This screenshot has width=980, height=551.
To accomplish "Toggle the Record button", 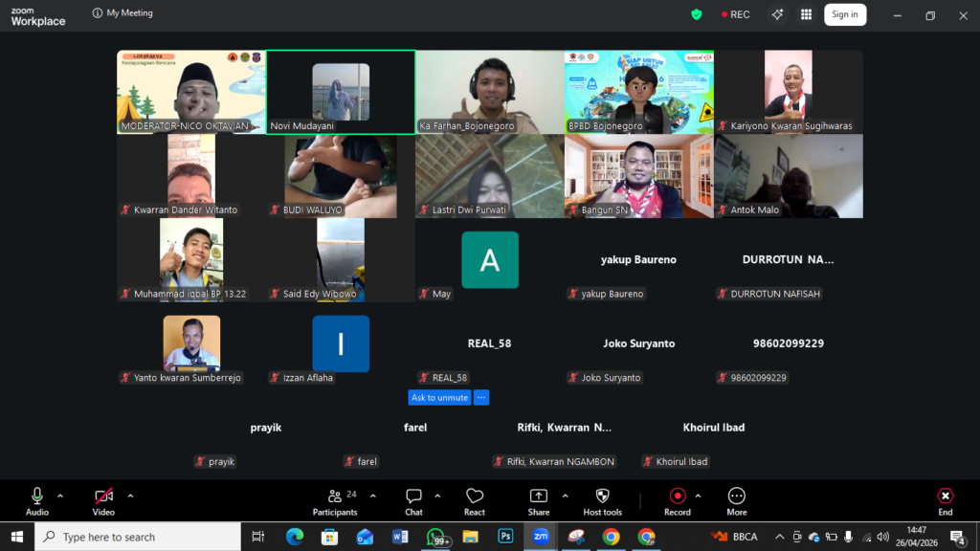I will pos(678,500).
